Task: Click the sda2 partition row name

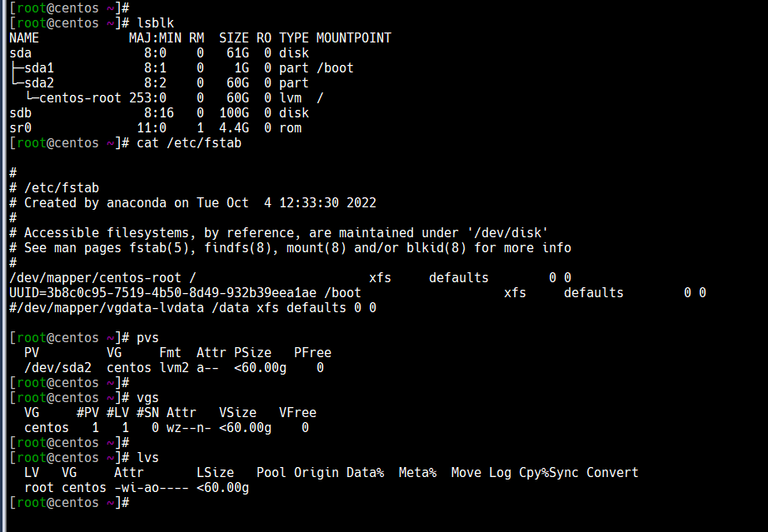Action: 39,83
